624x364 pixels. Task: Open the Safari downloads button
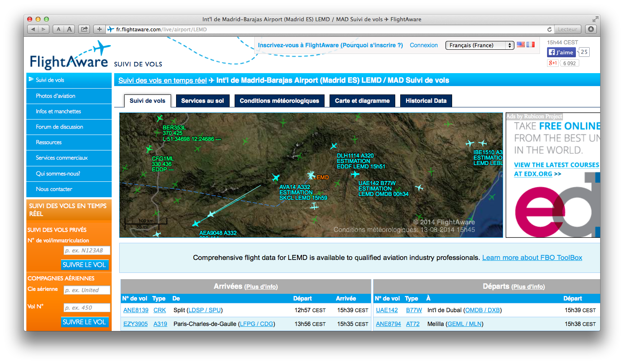pyautogui.click(x=591, y=29)
